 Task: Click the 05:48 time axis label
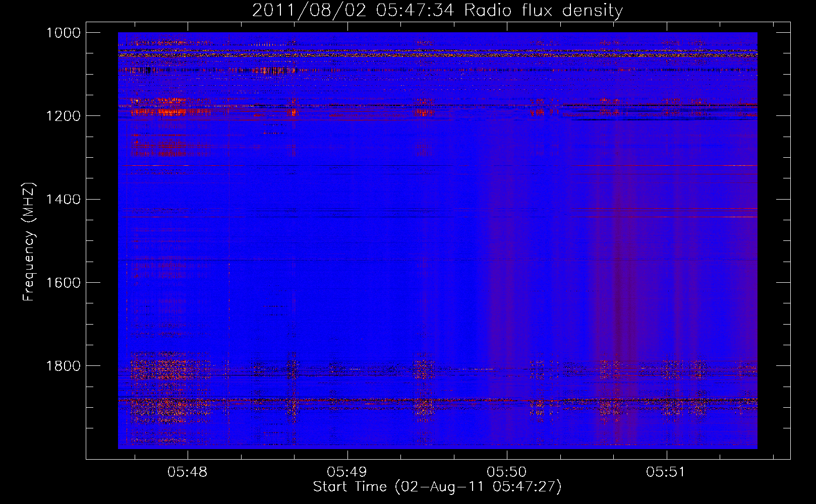coord(188,472)
